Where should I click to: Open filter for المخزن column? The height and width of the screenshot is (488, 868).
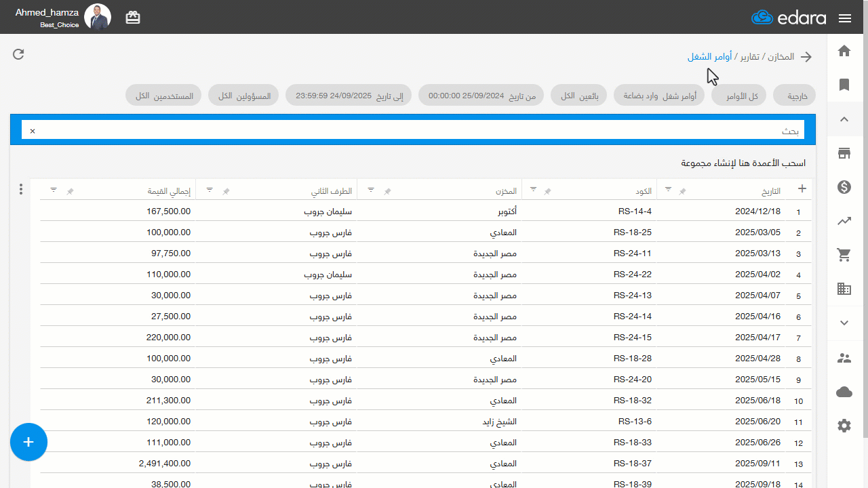point(371,189)
